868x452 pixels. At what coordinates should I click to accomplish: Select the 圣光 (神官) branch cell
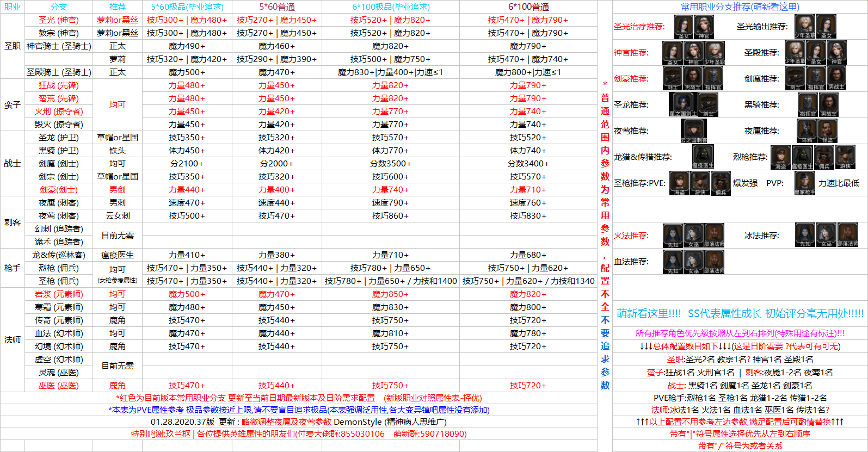click(x=59, y=20)
